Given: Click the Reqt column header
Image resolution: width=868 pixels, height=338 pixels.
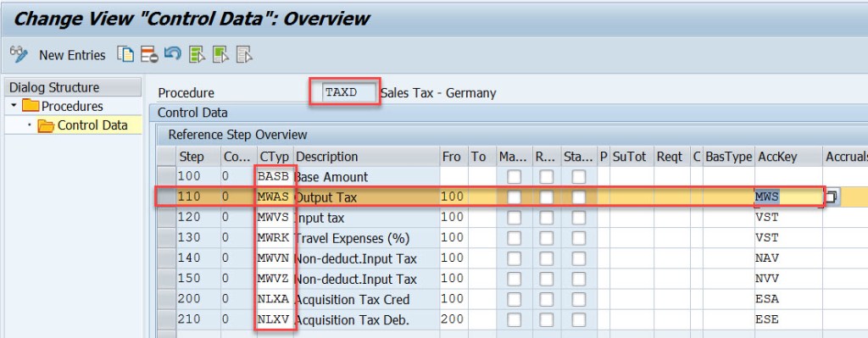Looking at the screenshot, I should click(x=672, y=157).
